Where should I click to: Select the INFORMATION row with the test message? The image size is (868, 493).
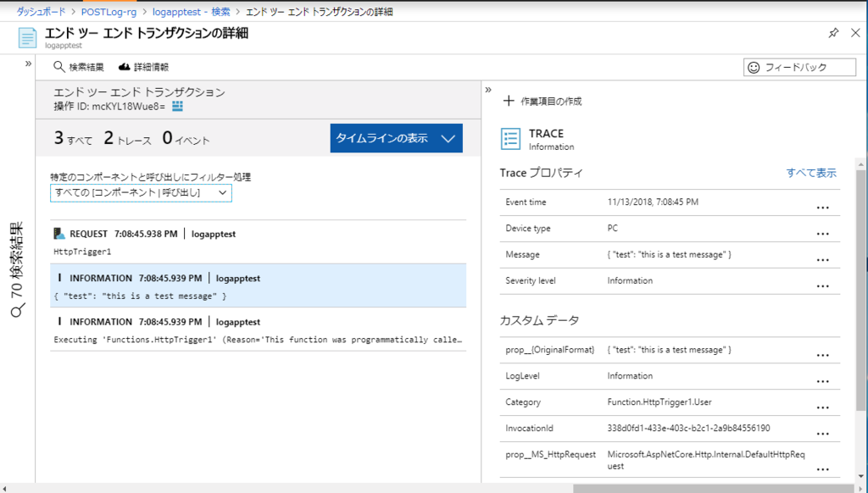pyautogui.click(x=258, y=285)
